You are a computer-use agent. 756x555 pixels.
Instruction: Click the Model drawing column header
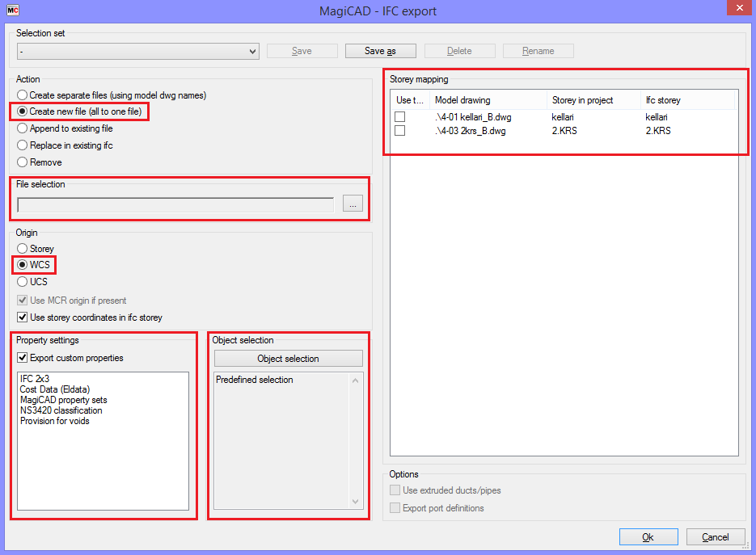tap(488, 100)
